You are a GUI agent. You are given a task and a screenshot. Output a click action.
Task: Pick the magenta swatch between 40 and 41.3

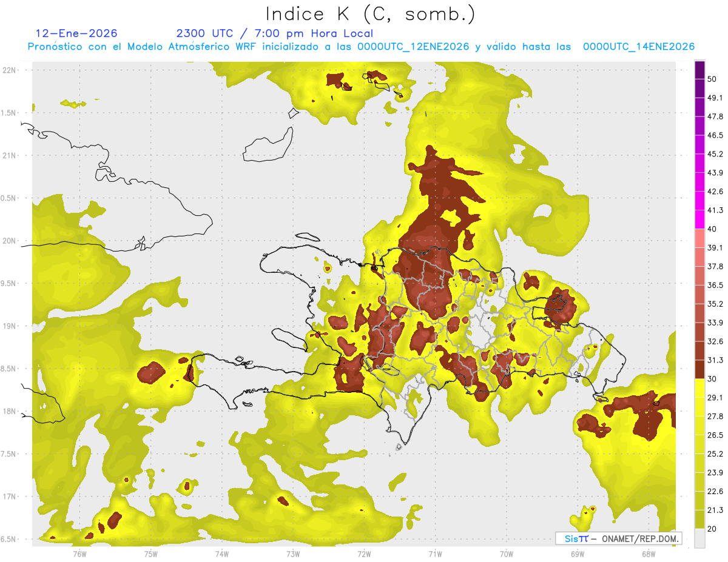coord(700,219)
